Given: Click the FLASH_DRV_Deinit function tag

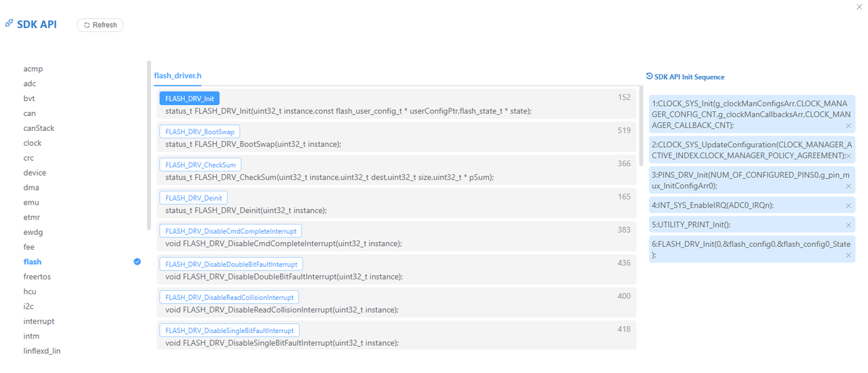Looking at the screenshot, I should point(193,198).
